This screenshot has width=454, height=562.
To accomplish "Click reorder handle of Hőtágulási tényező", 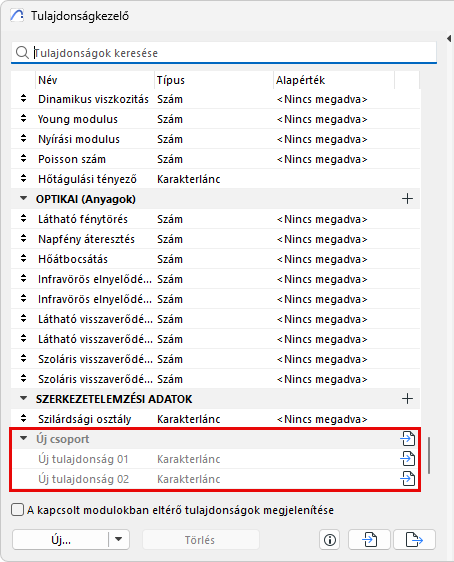I will 23,178.
